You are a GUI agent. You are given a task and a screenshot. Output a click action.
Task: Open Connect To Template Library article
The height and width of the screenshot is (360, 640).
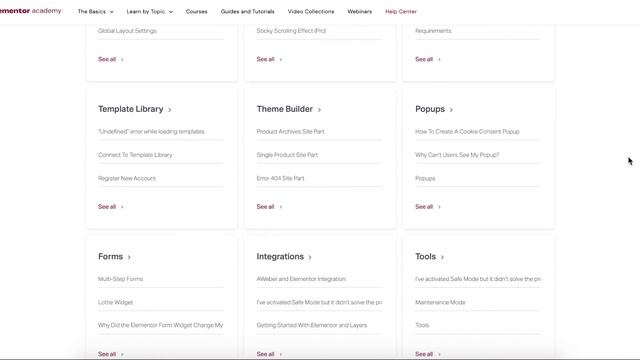tap(135, 155)
